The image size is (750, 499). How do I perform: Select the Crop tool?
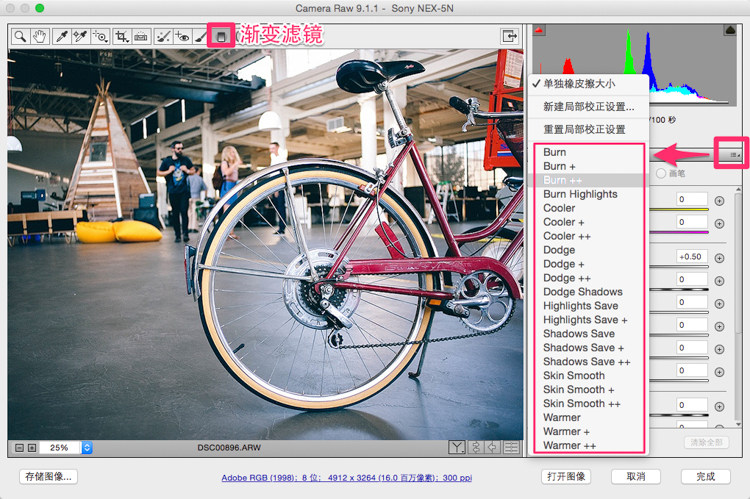point(121,36)
